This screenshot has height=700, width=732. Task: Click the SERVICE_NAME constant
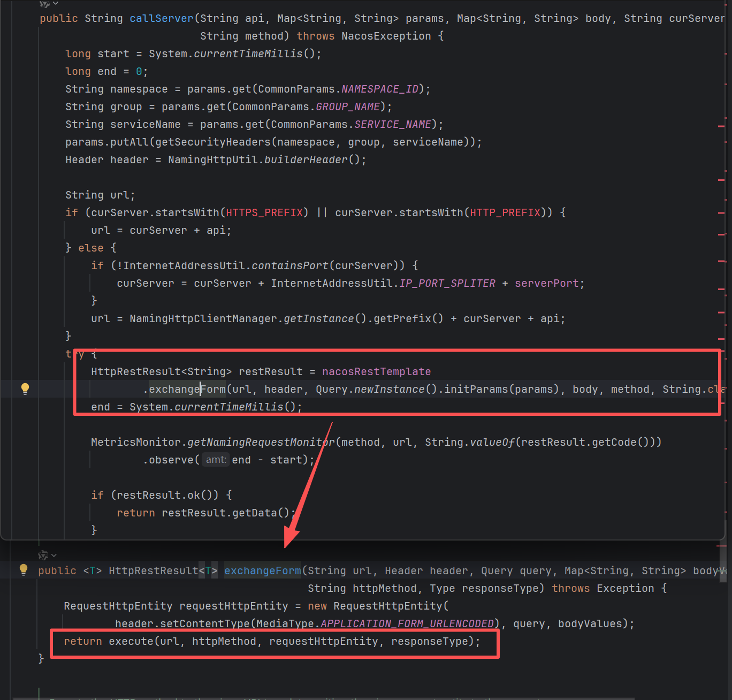click(x=393, y=124)
